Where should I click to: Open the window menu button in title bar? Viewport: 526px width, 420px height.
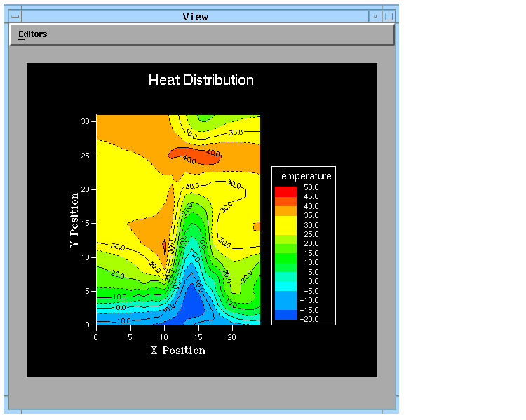point(15,15)
